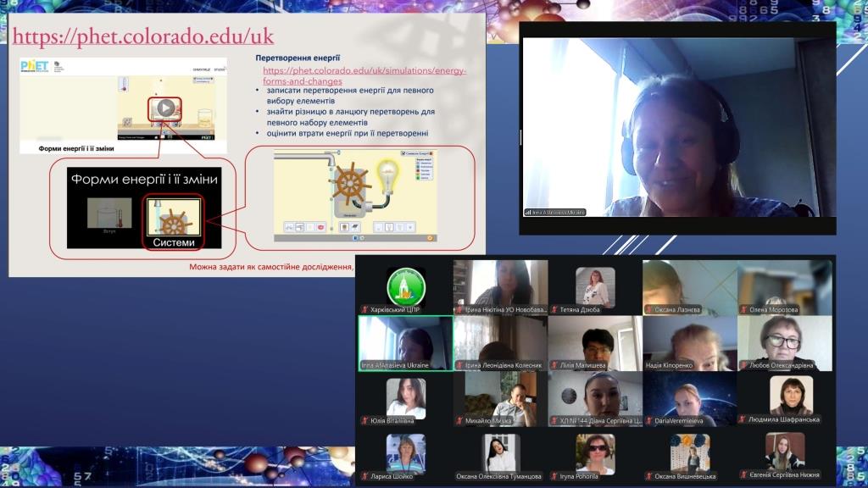Click the water wheel in the simulation
This screenshot has width=868, height=488.
[x=348, y=185]
